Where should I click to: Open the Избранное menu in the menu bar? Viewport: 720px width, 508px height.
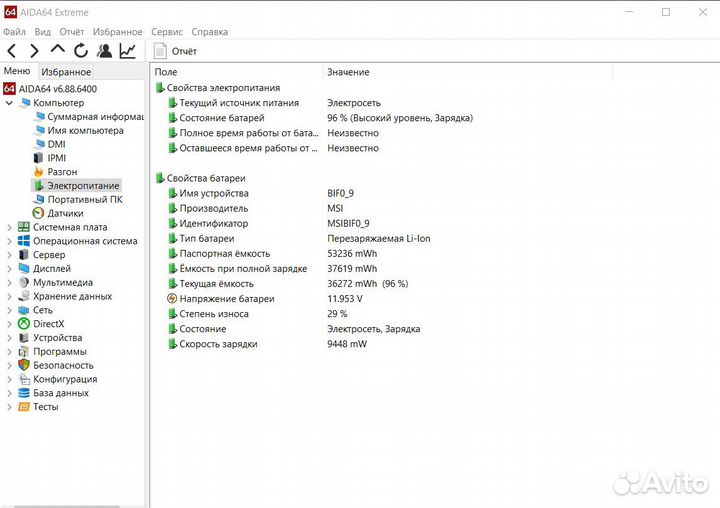[118, 32]
